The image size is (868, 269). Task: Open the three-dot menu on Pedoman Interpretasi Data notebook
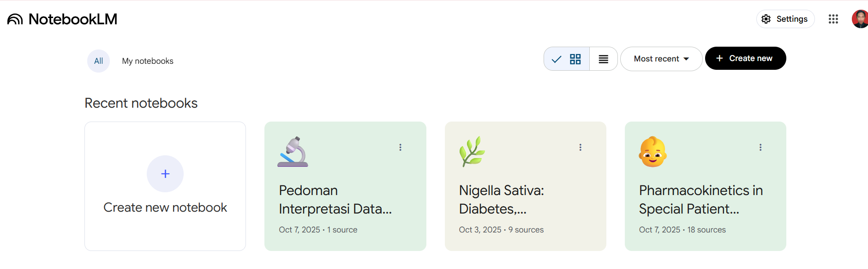point(400,147)
